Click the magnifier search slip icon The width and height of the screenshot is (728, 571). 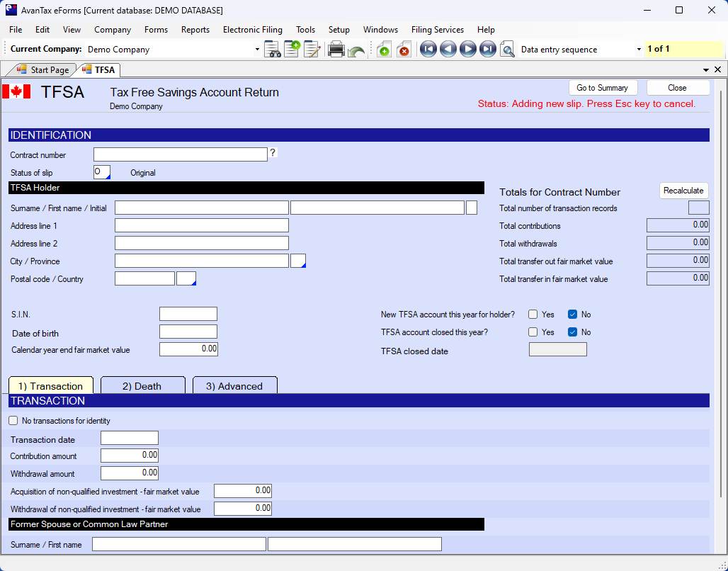coord(507,50)
